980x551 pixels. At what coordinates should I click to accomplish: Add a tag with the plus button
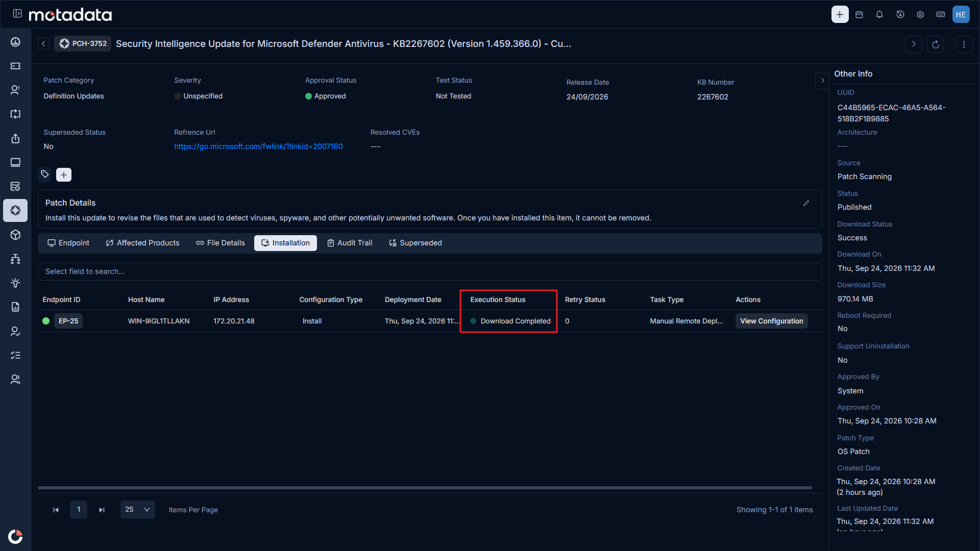pyautogui.click(x=64, y=175)
